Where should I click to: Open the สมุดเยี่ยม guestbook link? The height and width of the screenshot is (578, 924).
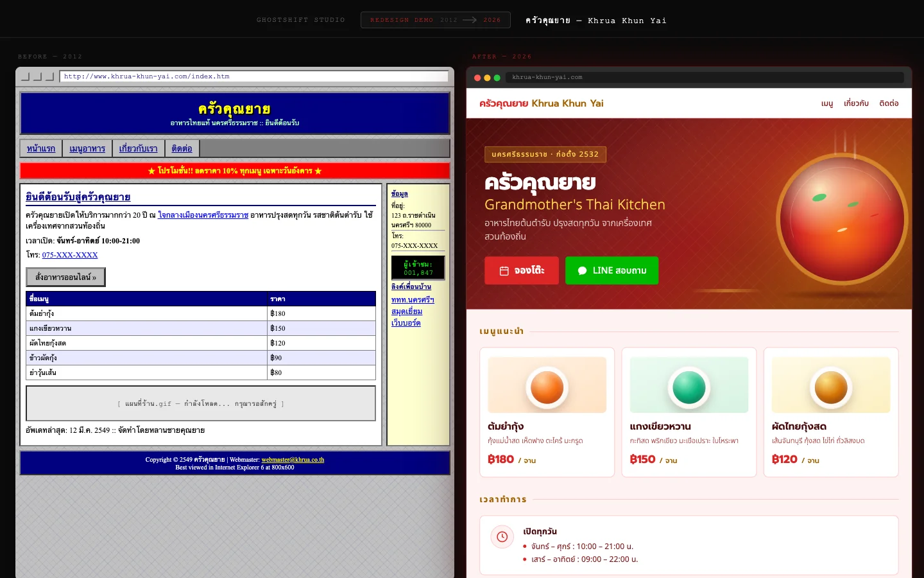(407, 311)
